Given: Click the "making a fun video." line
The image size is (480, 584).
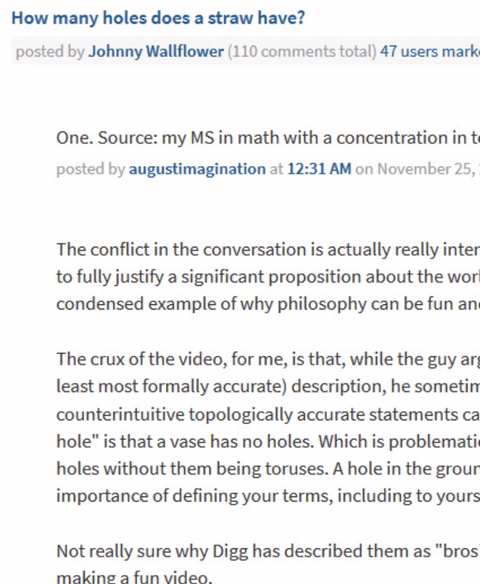Looking at the screenshot, I should pyautogui.click(x=134, y=577).
